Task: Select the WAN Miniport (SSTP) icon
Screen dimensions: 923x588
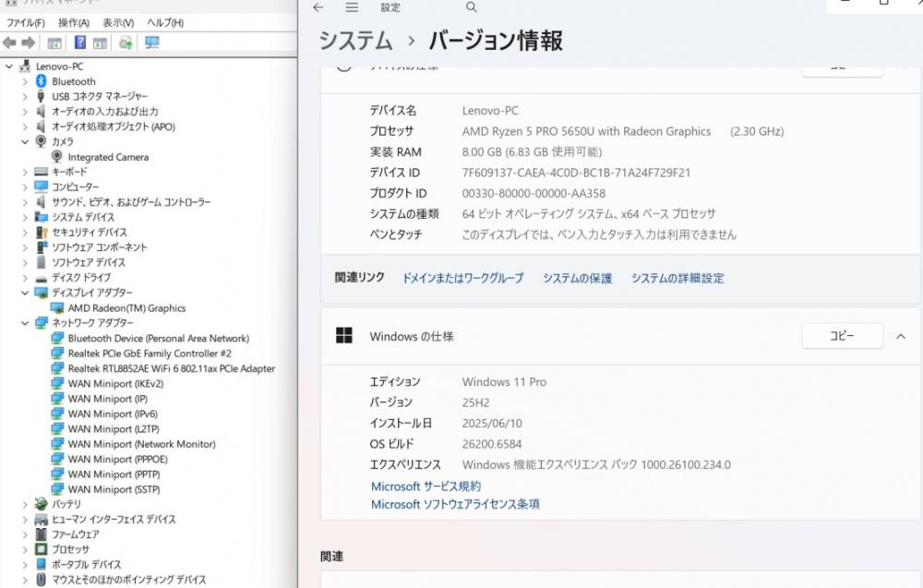Action: click(57, 489)
